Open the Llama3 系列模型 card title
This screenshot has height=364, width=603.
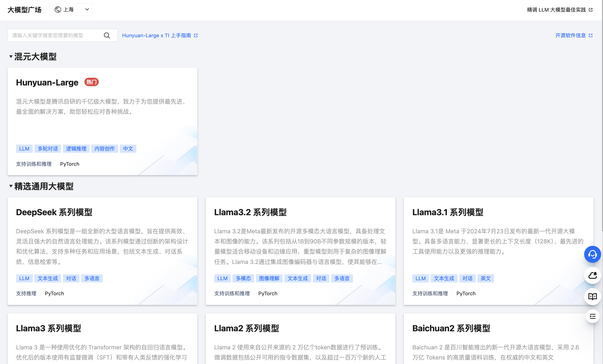(x=49, y=328)
